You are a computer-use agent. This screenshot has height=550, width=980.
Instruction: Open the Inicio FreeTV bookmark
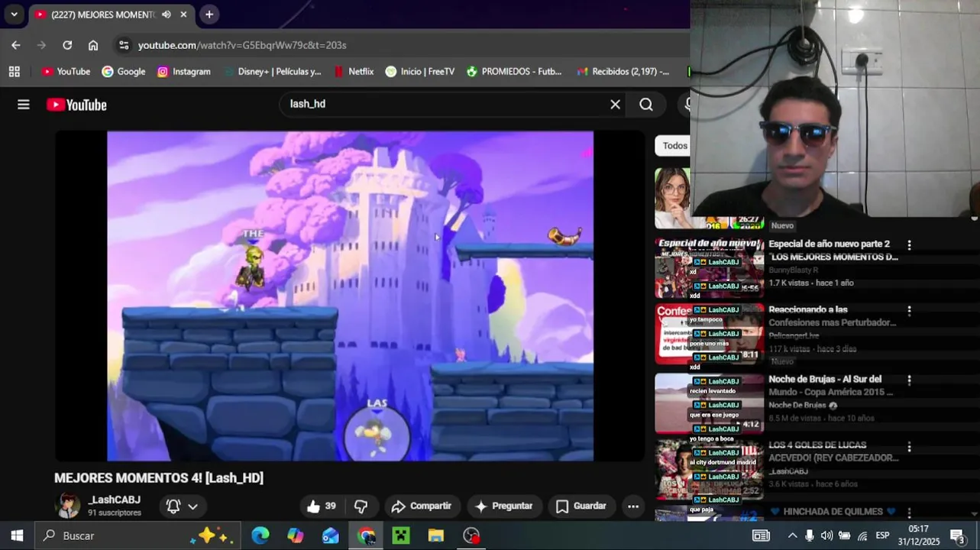click(420, 71)
